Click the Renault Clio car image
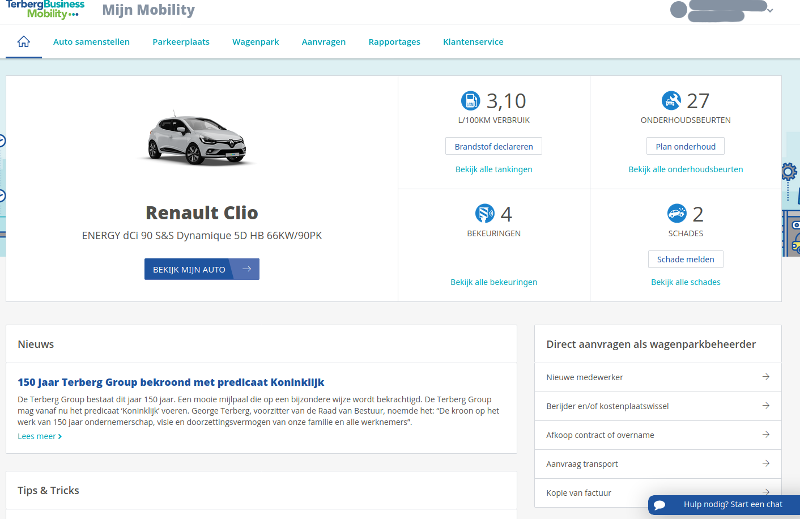 coord(197,140)
